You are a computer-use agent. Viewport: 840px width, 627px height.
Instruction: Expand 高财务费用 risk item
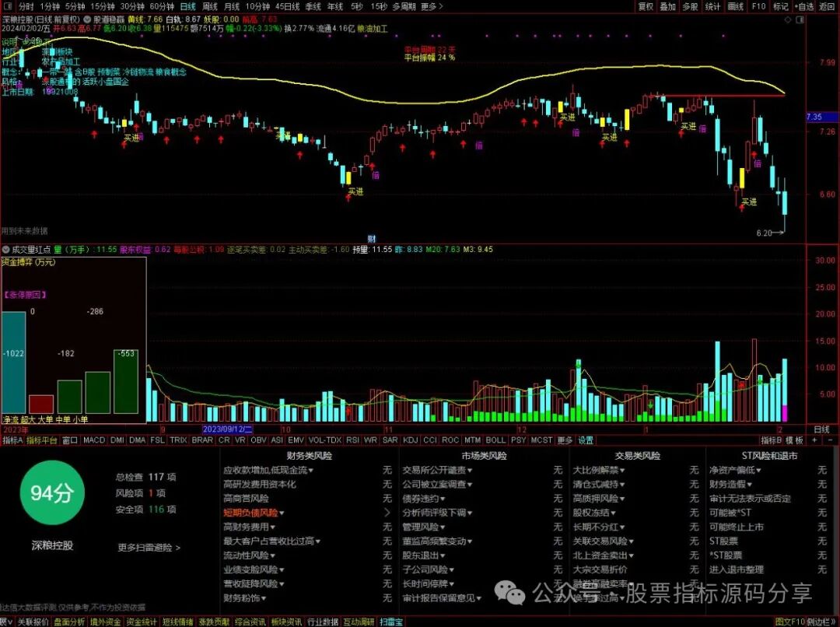(x=249, y=527)
